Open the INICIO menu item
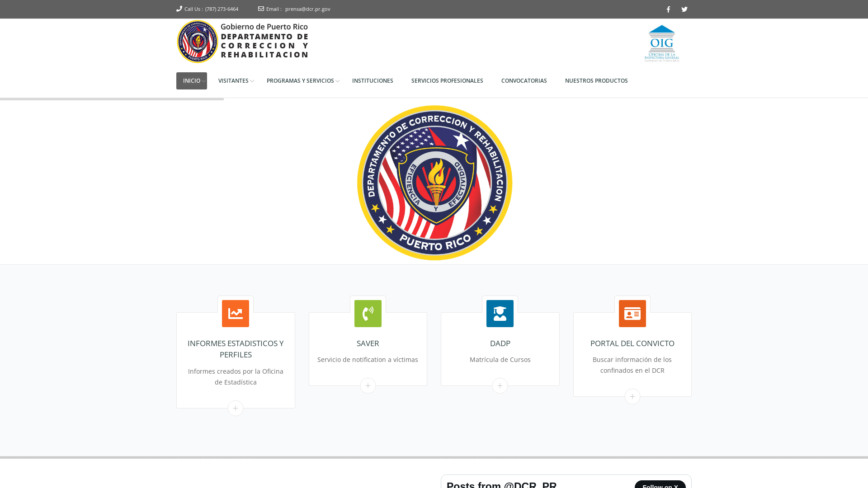The height and width of the screenshot is (488, 868). (192, 81)
